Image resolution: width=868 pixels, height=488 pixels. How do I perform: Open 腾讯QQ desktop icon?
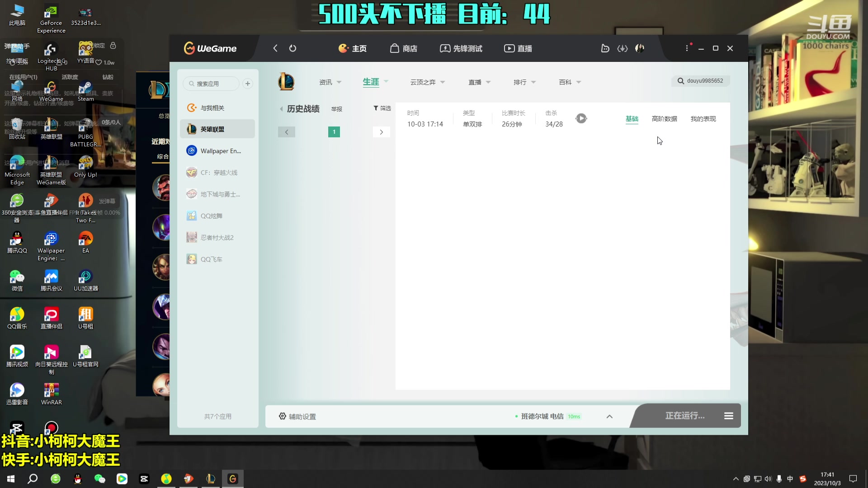point(17,243)
